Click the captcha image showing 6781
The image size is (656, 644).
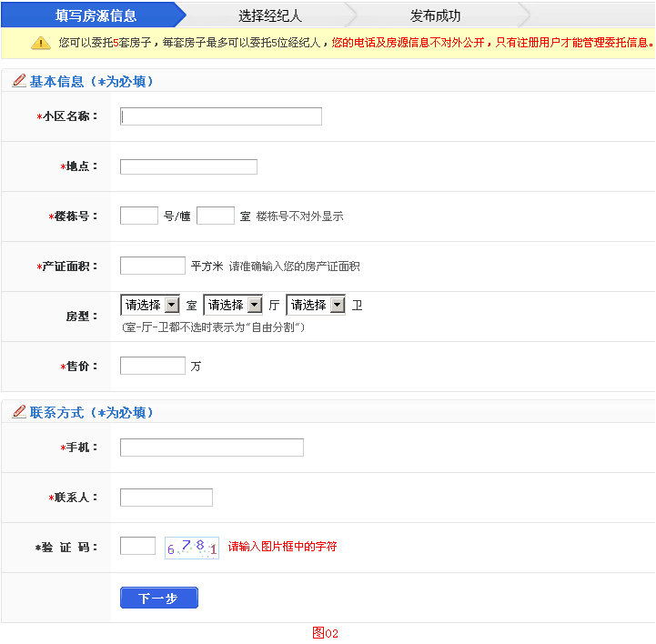[192, 547]
